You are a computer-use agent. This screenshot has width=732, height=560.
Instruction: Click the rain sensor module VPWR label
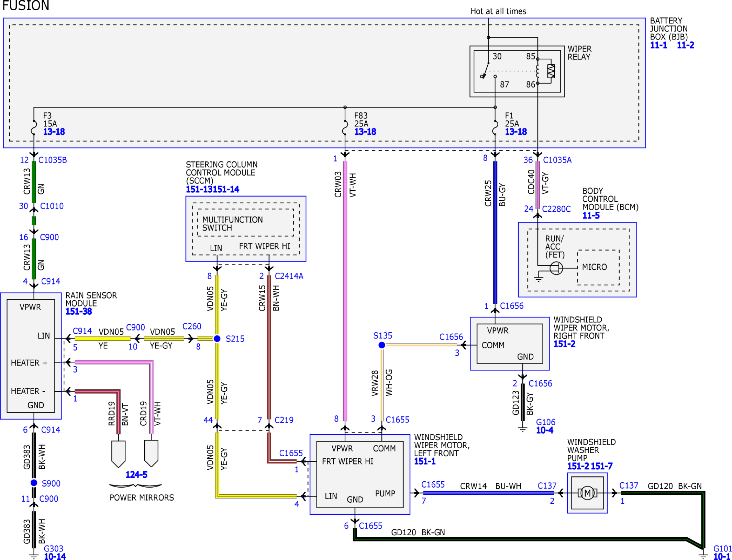(x=30, y=307)
